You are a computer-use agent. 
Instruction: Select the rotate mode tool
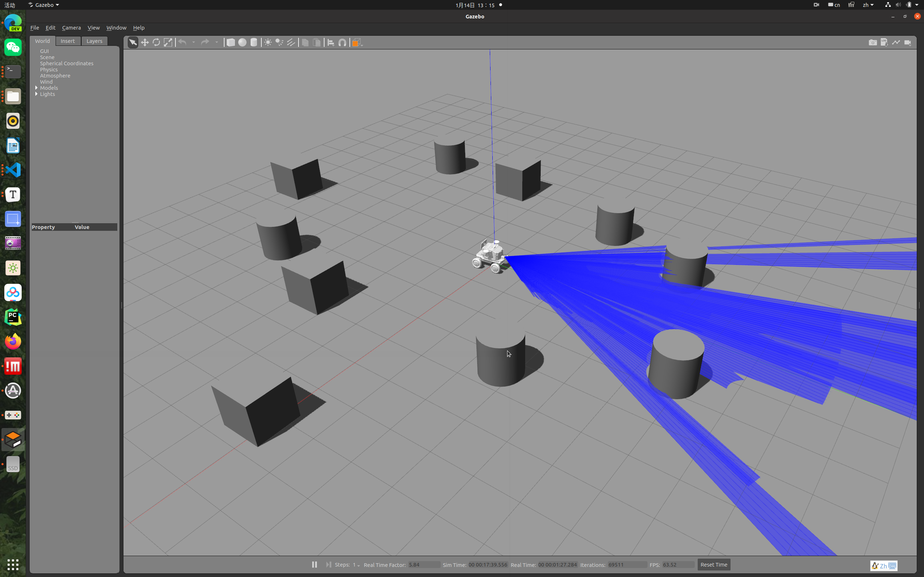156,42
